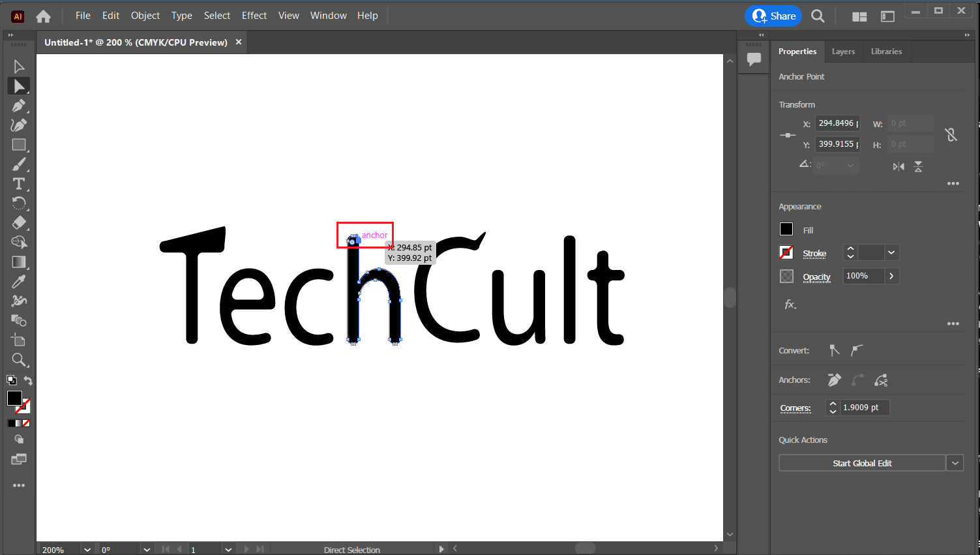This screenshot has height=555, width=980.
Task: Open the Effect menu
Action: [x=254, y=16]
